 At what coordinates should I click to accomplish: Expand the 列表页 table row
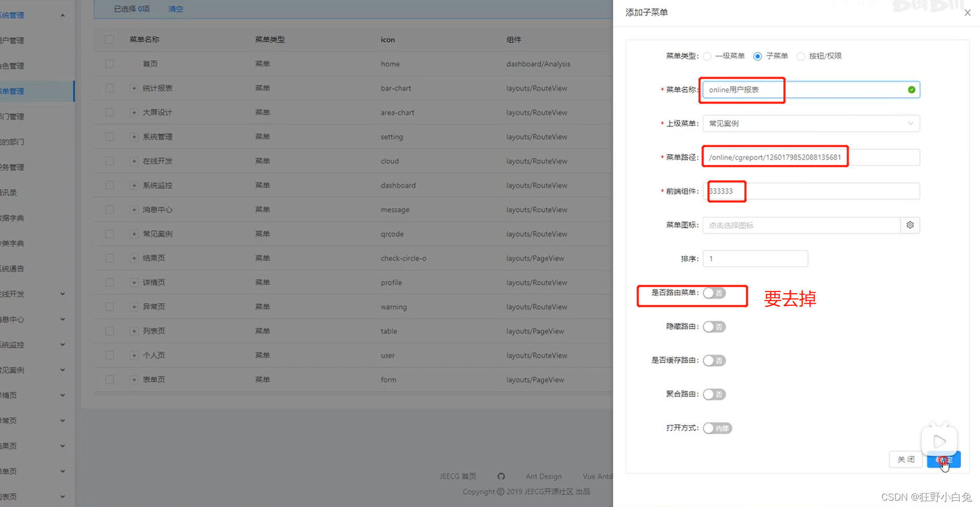pyautogui.click(x=134, y=331)
